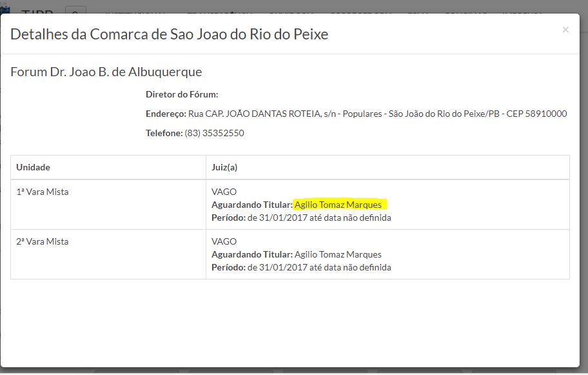Click 'Aguardando Titular' label in the 1ª Vara row
This screenshot has height=375, width=588.
coord(251,205)
